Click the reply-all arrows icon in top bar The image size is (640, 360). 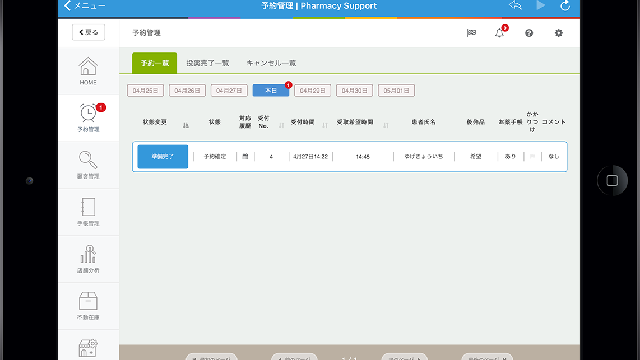coord(516,5)
